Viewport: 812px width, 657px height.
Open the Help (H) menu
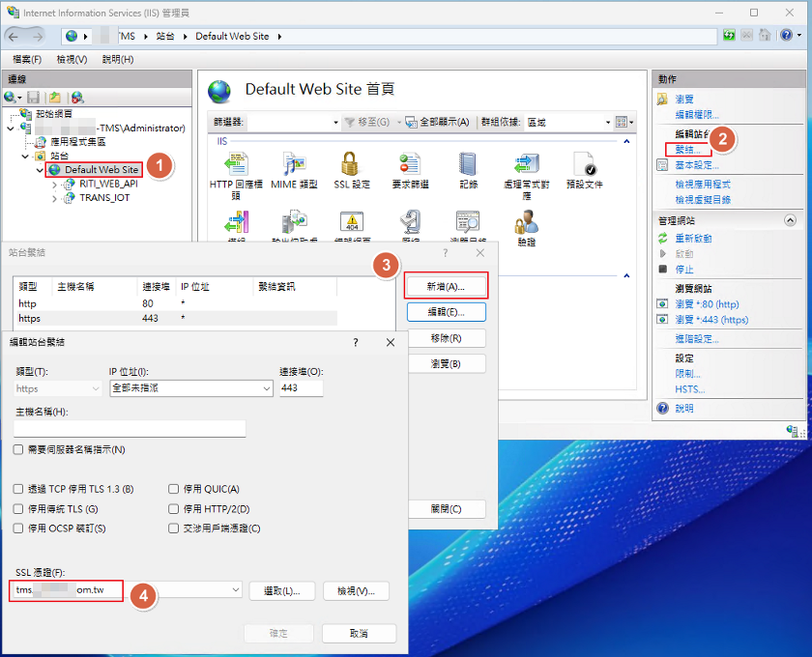[x=118, y=60]
